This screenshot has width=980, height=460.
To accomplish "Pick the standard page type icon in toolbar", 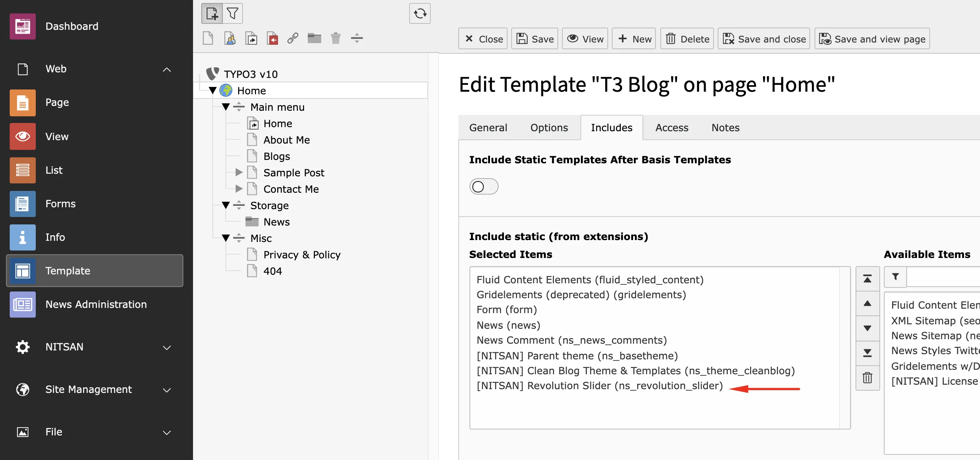I will point(208,38).
